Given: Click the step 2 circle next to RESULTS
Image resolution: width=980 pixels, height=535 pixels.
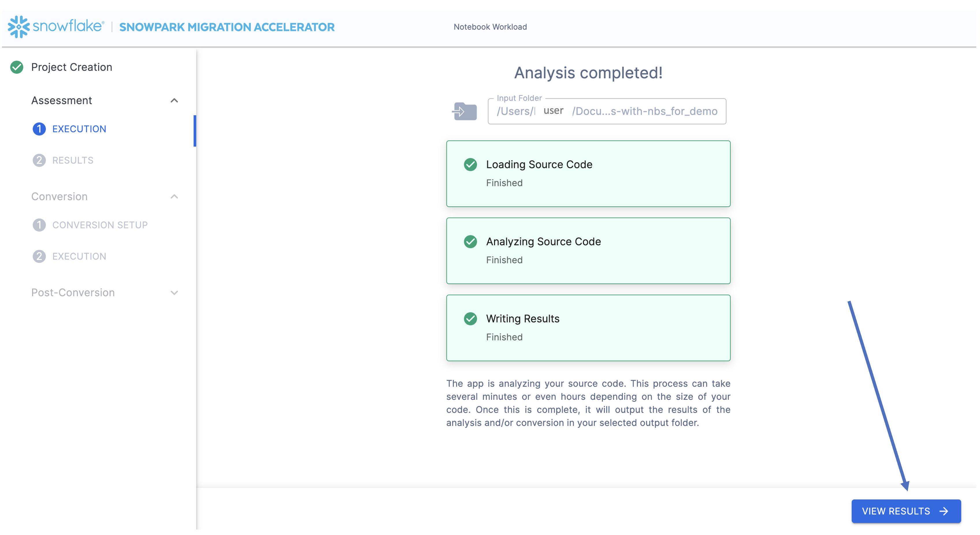Looking at the screenshot, I should coord(40,160).
